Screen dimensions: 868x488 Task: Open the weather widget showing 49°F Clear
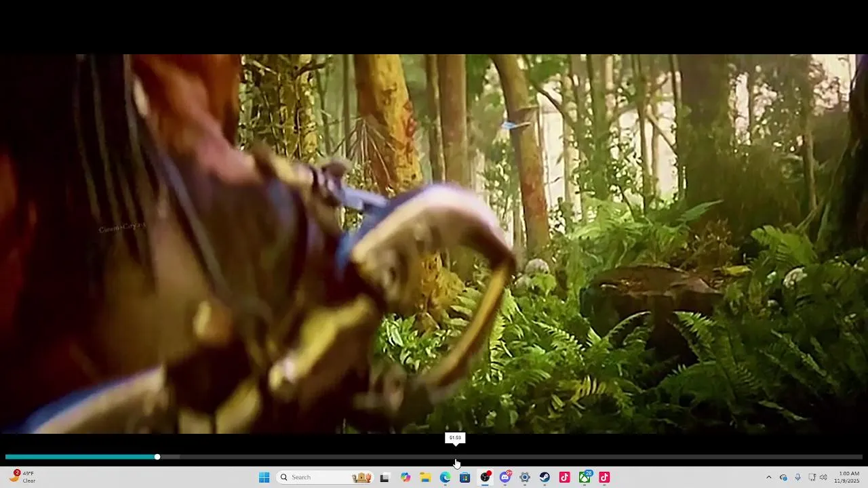tap(22, 477)
